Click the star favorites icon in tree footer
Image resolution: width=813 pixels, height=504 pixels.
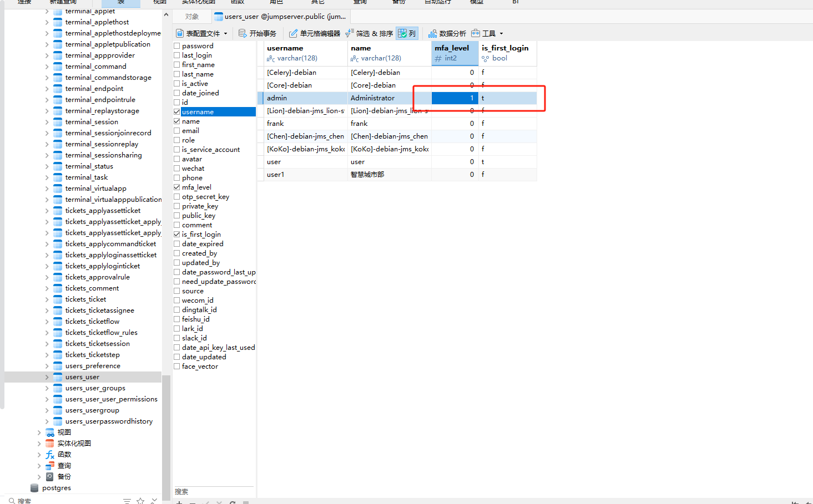(140, 501)
